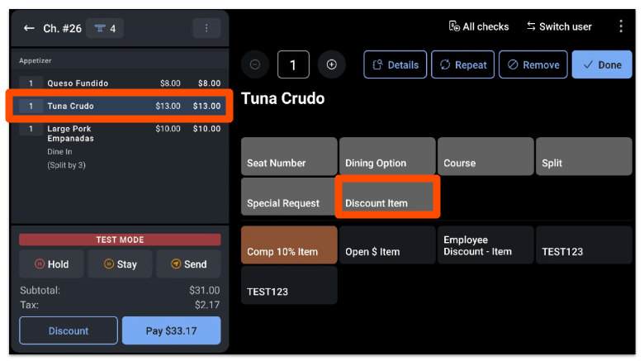This screenshot has height=361, width=644.
Task: Repeat the Tuna Crudo item
Action: point(462,64)
